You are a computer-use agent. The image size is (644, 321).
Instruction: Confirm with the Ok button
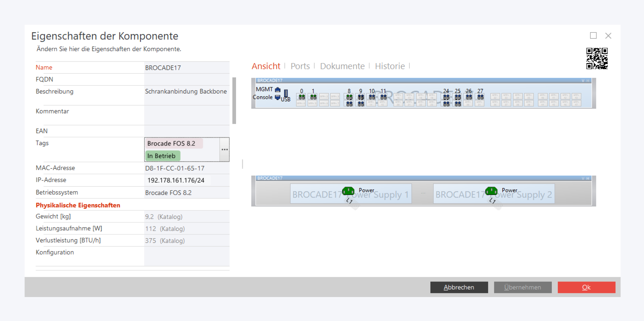click(x=586, y=287)
